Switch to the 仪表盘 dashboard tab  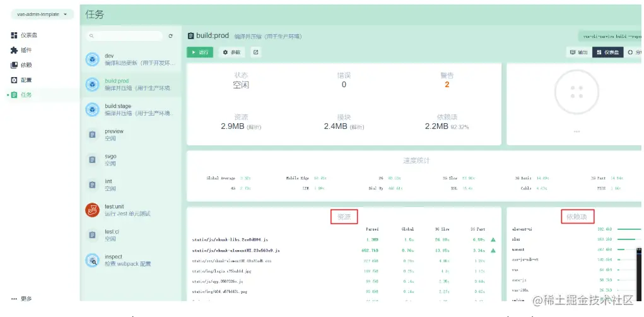(608, 52)
